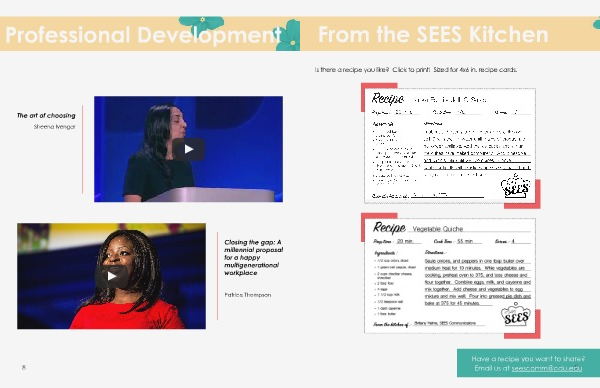
Task: Select Closing the gap talk title
Action: pos(253,257)
